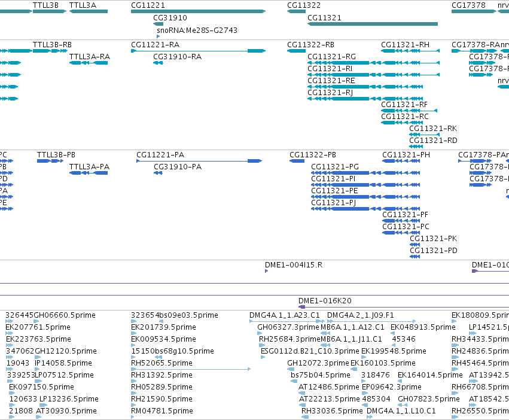
Task: Click protein CG11321-PD
Action: click(434, 251)
